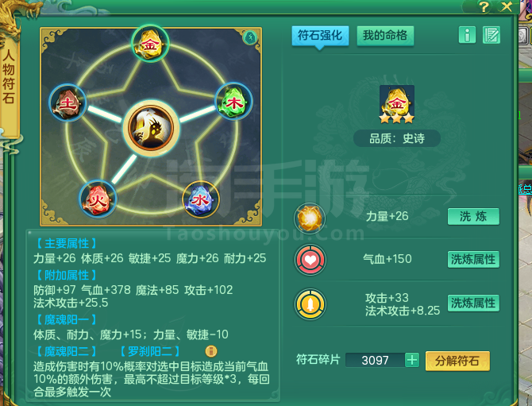Open the notes edit icon
Image resolution: width=532 pixels, height=406 pixels.
click(492, 35)
